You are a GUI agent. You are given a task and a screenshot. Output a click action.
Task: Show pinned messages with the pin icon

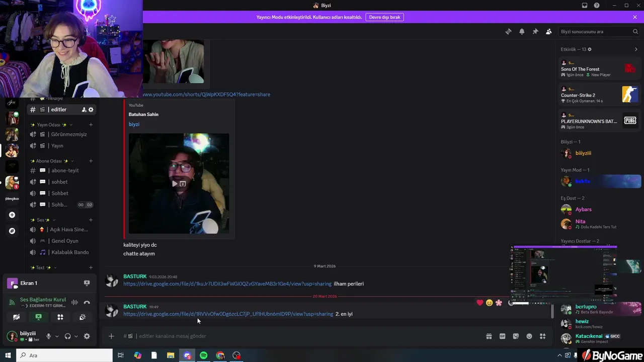coord(535,31)
